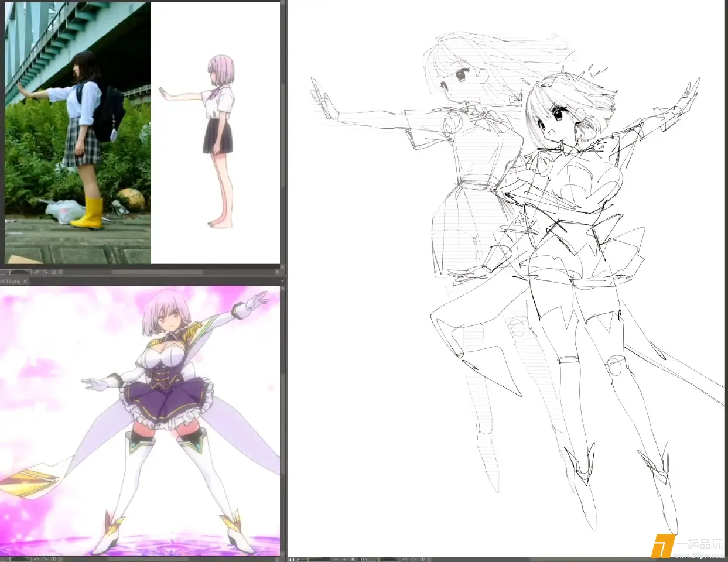Click scroll-right arrow of top-left reference panel
This screenshot has width=728, height=562.
277,272
